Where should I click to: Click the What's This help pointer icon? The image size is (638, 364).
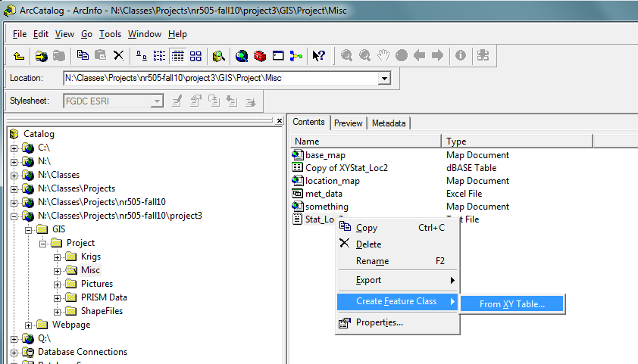pyautogui.click(x=318, y=56)
